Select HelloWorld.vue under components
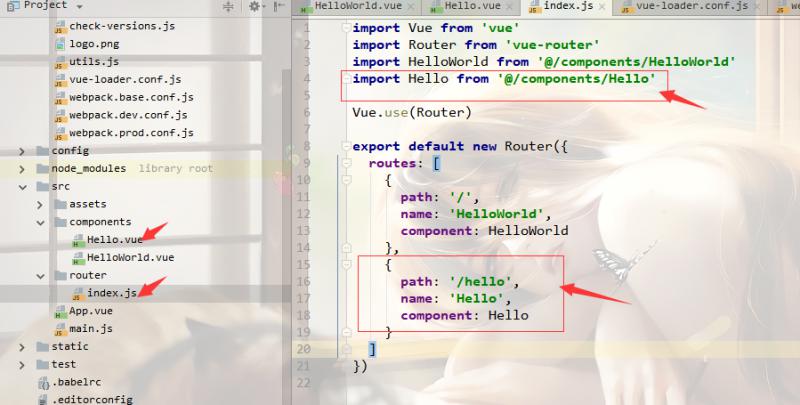 pyautogui.click(x=131, y=258)
